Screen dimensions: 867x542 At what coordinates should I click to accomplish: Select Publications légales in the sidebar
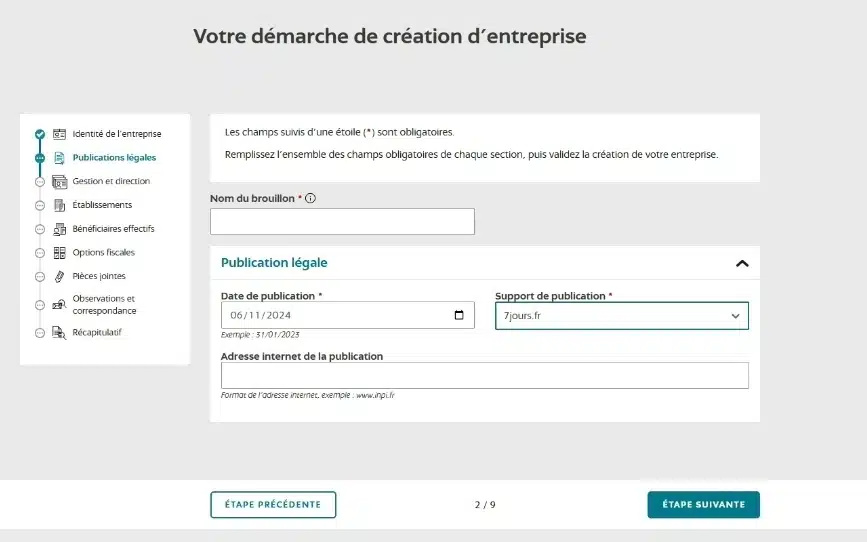114,158
